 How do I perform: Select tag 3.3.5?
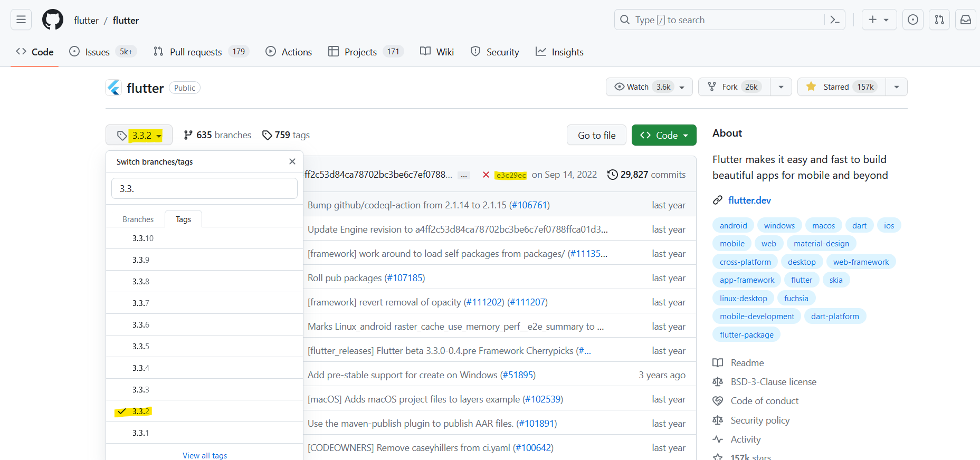tap(204, 346)
